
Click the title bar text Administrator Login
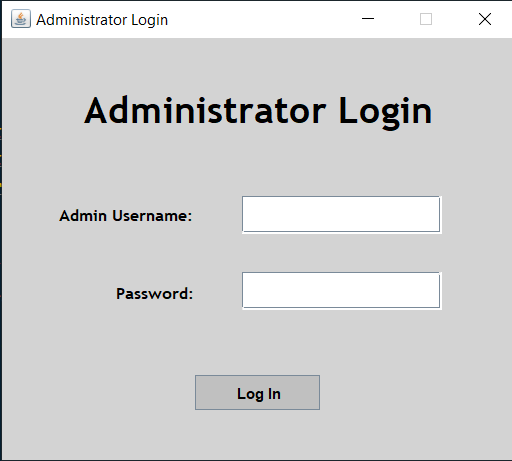(102, 20)
